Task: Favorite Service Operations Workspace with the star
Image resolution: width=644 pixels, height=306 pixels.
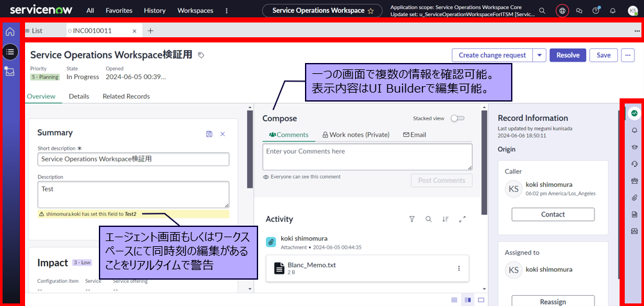Action: point(370,11)
